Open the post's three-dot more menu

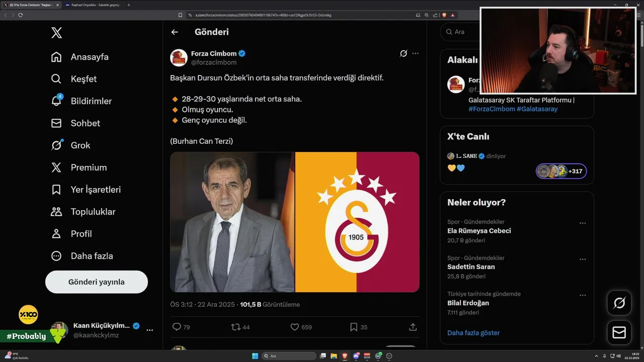pyautogui.click(x=415, y=53)
